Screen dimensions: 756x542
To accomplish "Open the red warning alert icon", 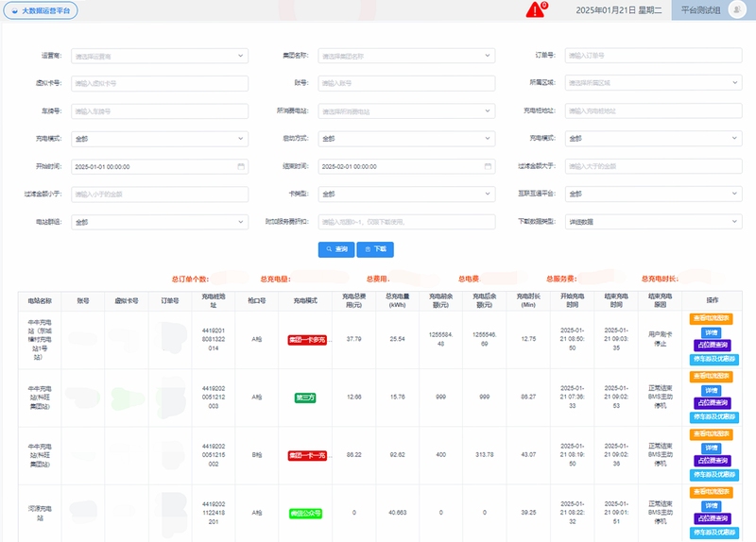I will pyautogui.click(x=535, y=9).
